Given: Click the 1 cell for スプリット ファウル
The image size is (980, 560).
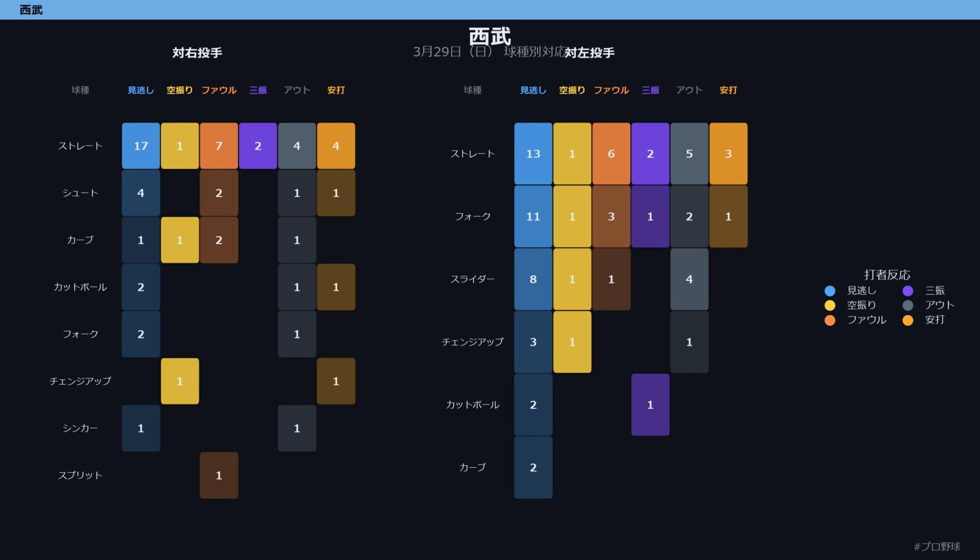Looking at the screenshot, I should tap(219, 475).
